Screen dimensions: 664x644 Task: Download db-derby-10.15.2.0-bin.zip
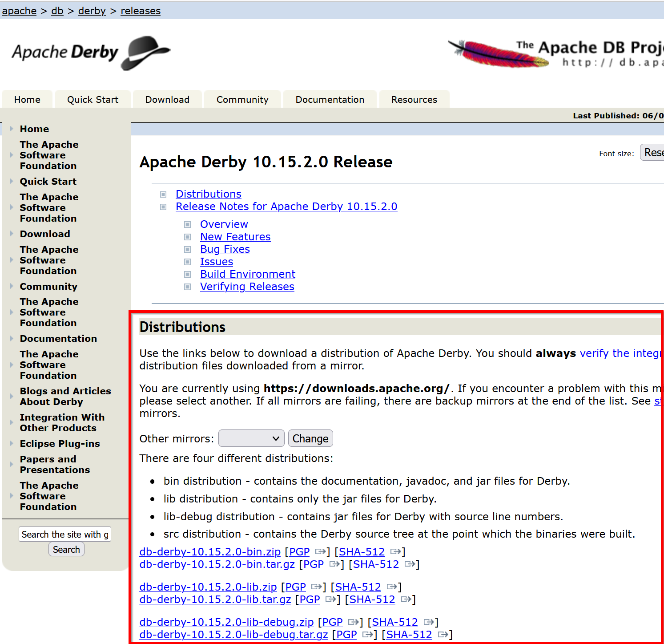(210, 552)
